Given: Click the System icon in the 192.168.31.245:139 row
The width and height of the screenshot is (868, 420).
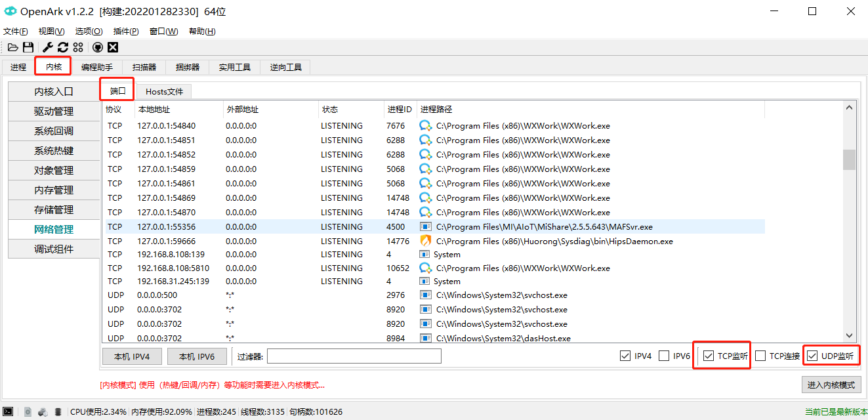Looking at the screenshot, I should coord(425,281).
